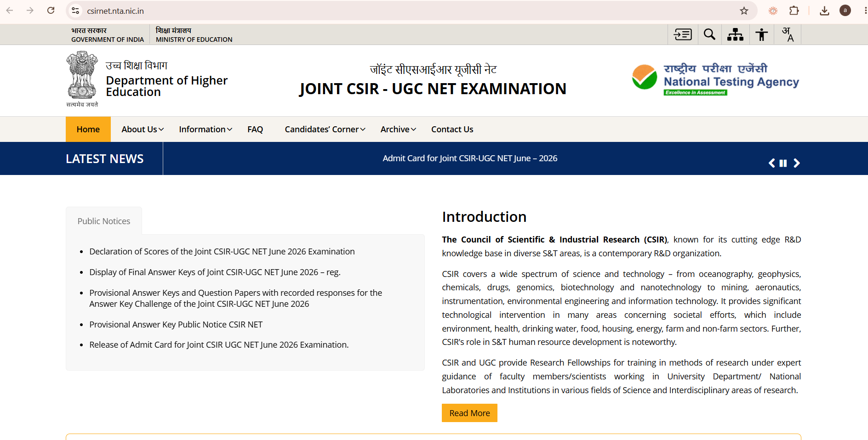The height and width of the screenshot is (440, 868).
Task: Click Ministry of Education header text
Action: point(194,35)
